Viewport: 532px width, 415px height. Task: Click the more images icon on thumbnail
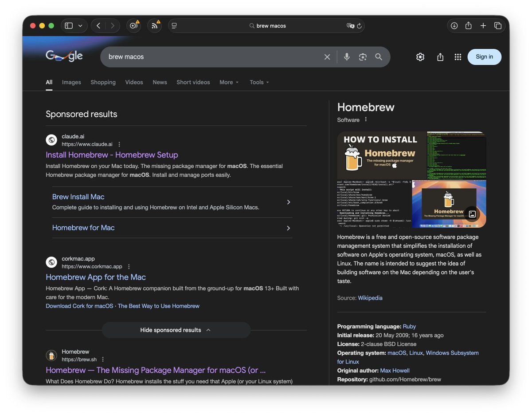472,214
